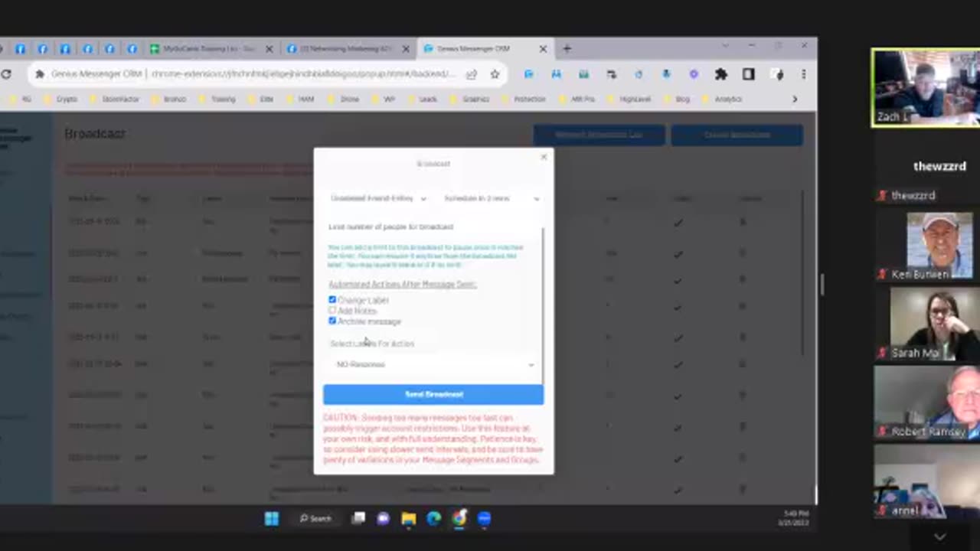Close the Networking Marketing Facebook tab
The image size is (980, 551).
[x=406, y=48]
